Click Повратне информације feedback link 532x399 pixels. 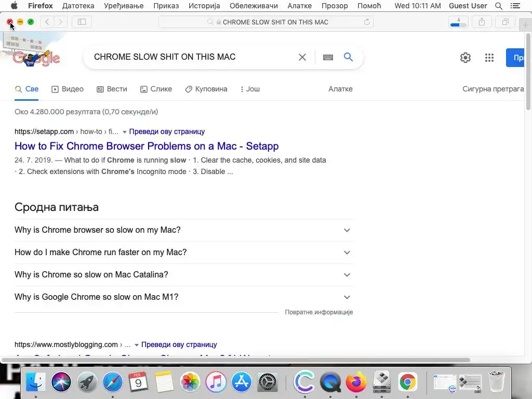(319, 312)
